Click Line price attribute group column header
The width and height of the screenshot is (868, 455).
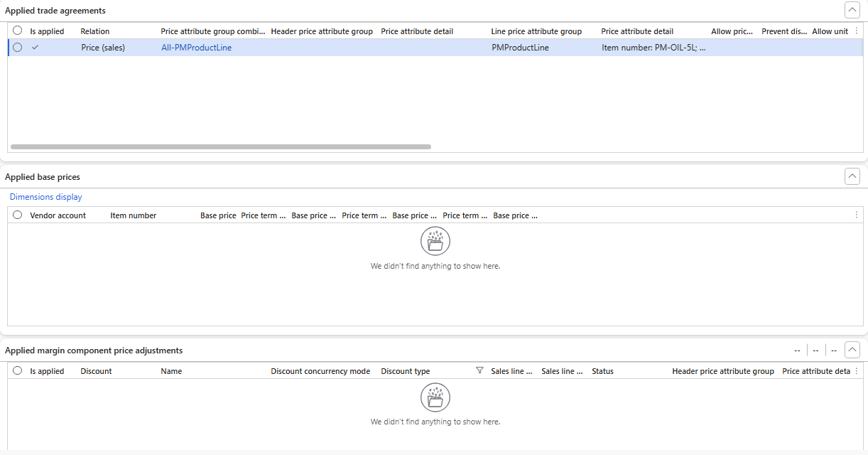pos(536,31)
